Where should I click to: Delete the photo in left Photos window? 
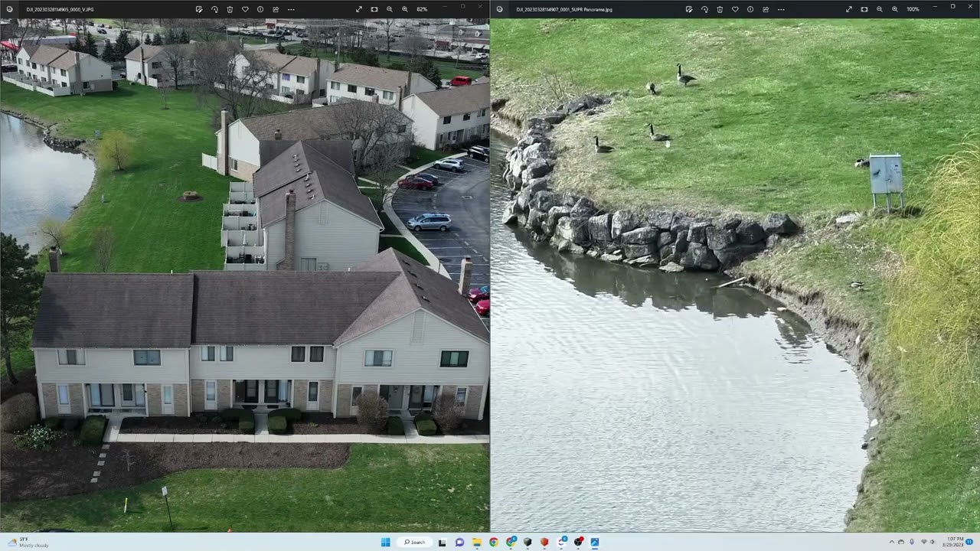pos(230,9)
